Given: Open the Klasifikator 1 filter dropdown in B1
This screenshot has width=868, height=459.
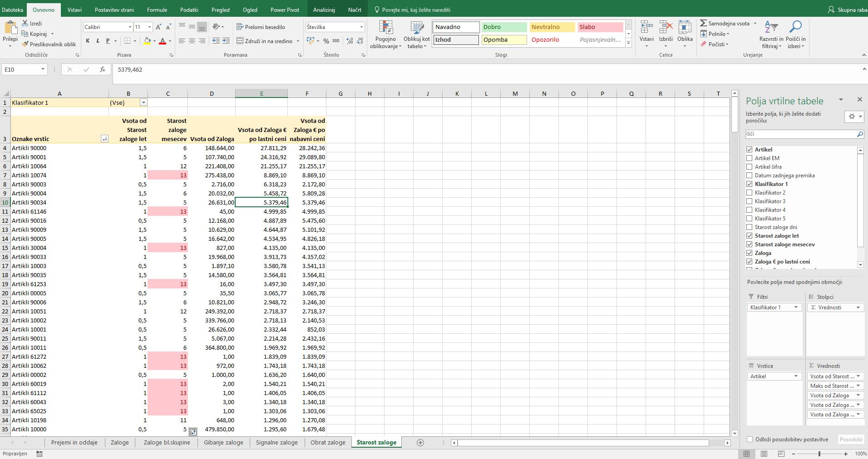Looking at the screenshot, I should pos(143,103).
